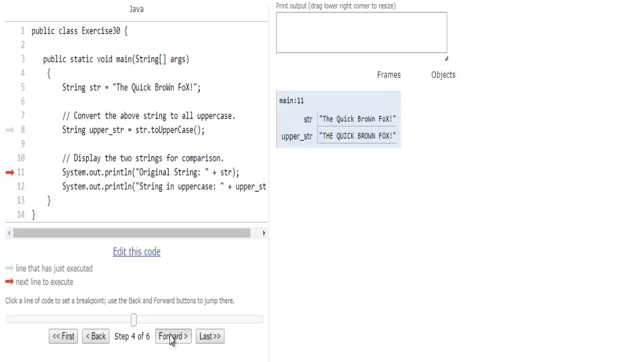Open the Edit this code link
The image size is (644, 362).
[x=136, y=252]
